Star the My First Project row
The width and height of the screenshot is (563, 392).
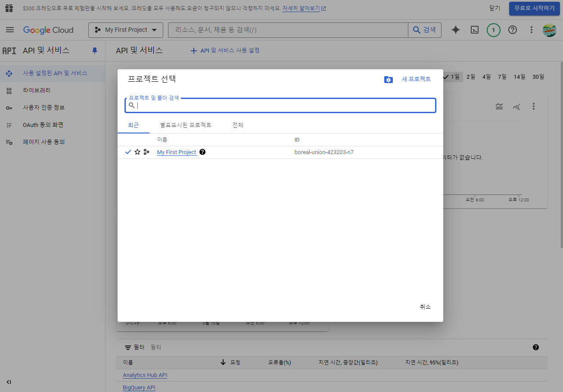coord(137,152)
